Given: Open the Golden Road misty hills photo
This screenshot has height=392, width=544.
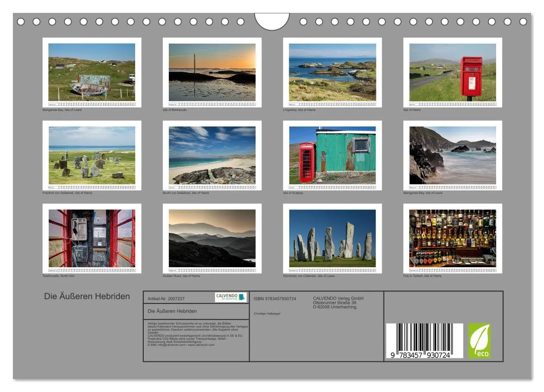Looking at the screenshot, I should pos(212,238).
